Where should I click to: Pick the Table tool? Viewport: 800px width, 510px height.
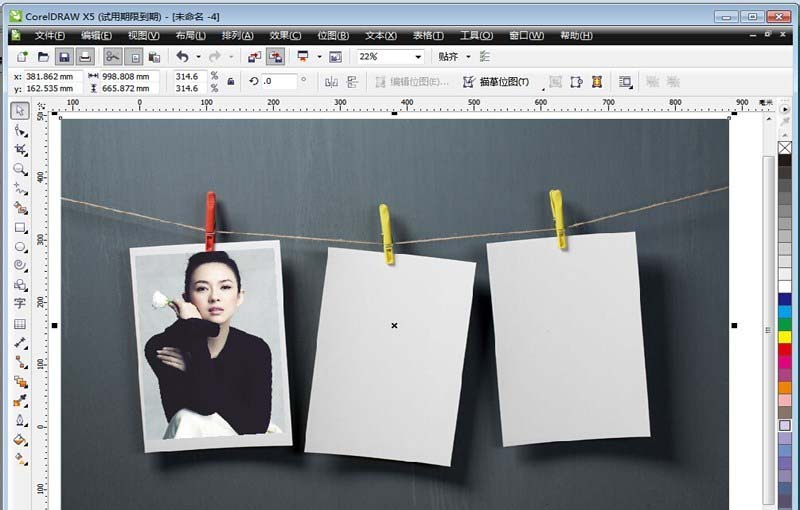point(19,324)
